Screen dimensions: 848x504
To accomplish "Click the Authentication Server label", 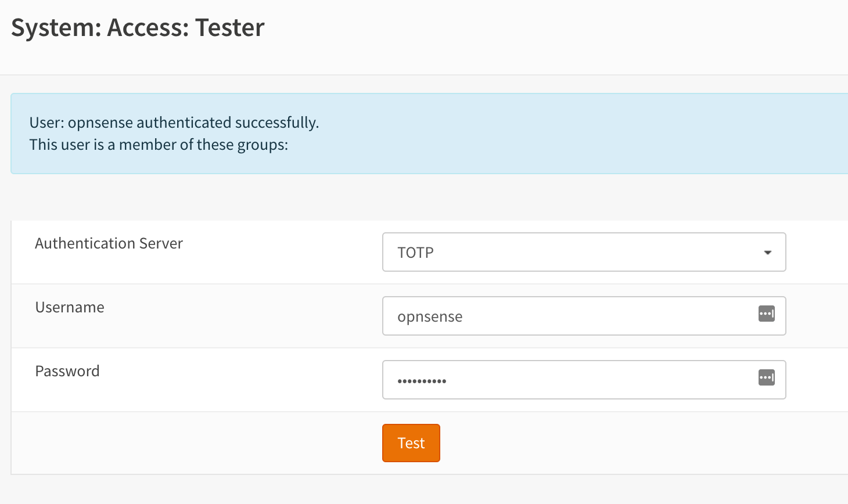I will [x=109, y=243].
